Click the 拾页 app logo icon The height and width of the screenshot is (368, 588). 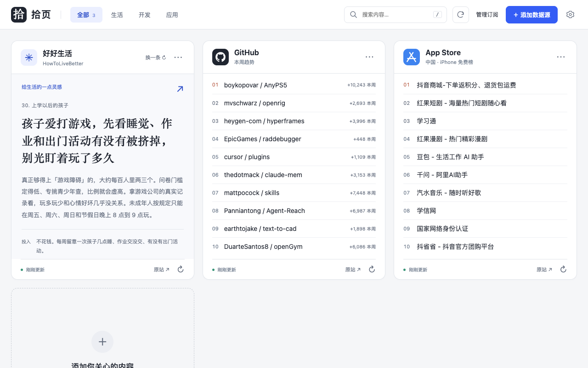point(19,15)
